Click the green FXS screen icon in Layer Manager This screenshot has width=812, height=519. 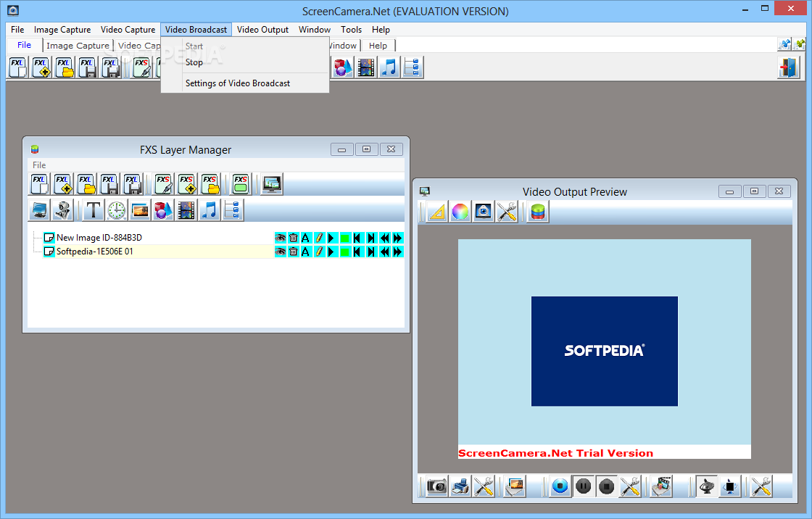point(240,184)
